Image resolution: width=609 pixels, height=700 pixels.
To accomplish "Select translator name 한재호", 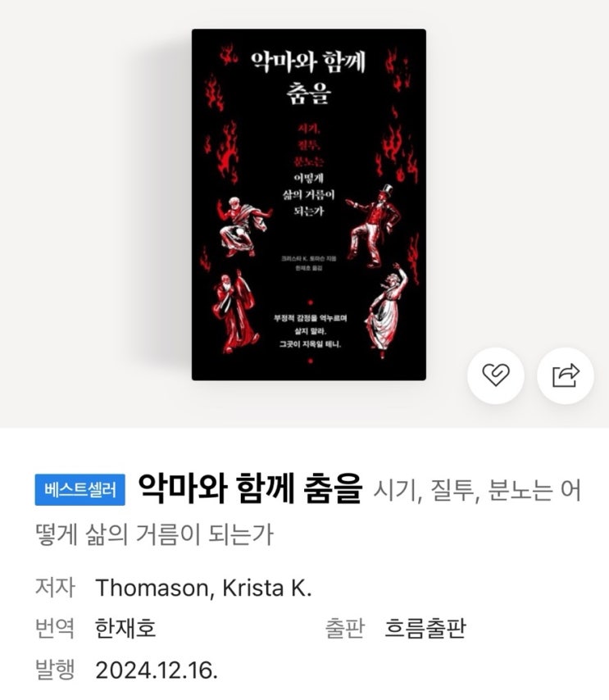I will point(125,629).
